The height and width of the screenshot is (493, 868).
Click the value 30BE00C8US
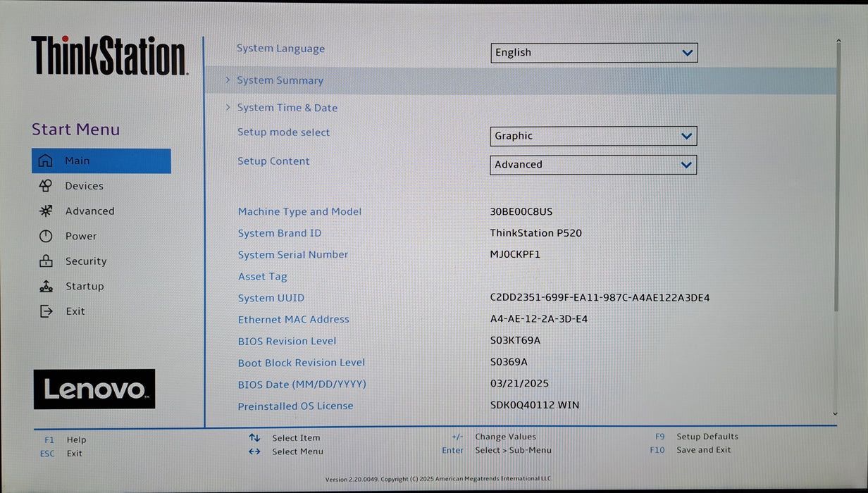click(521, 211)
